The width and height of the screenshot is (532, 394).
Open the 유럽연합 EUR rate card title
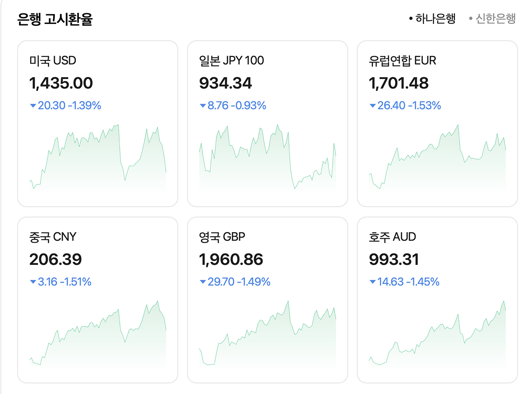[x=403, y=60]
